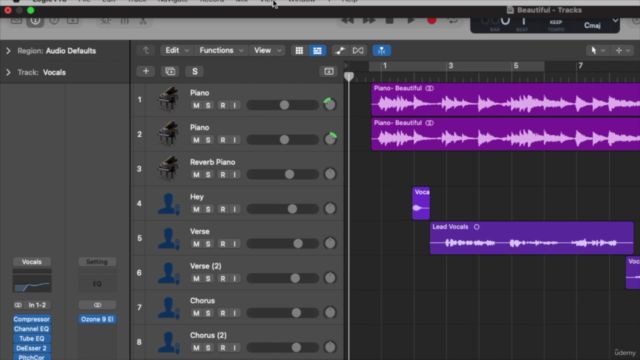Open the pointer tool dropdown
The height and width of the screenshot is (360, 640).
click(x=597, y=51)
